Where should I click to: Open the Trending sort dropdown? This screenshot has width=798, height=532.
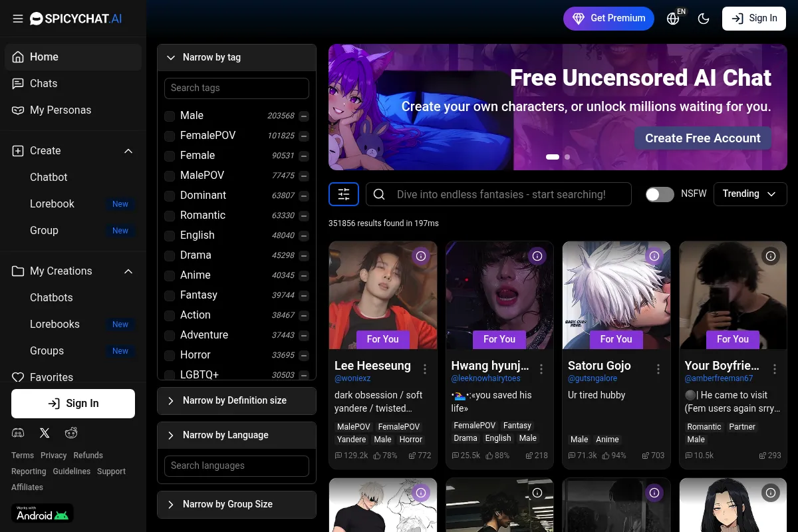pos(750,194)
